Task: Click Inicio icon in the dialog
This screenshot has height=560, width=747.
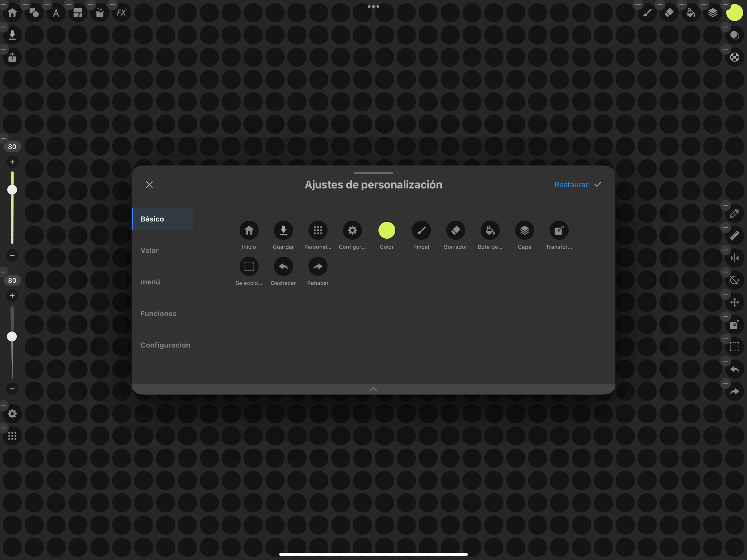Action: point(249,230)
